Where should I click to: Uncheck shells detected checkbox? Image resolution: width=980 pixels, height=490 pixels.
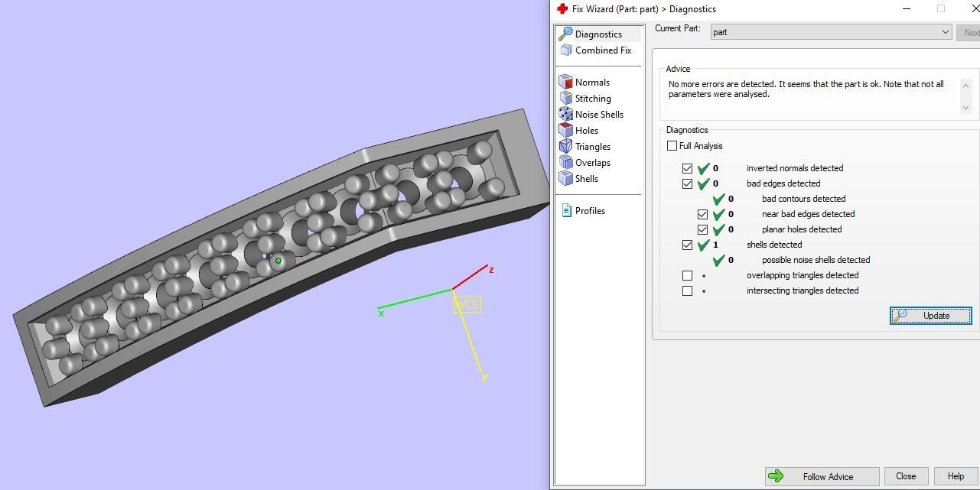click(687, 245)
